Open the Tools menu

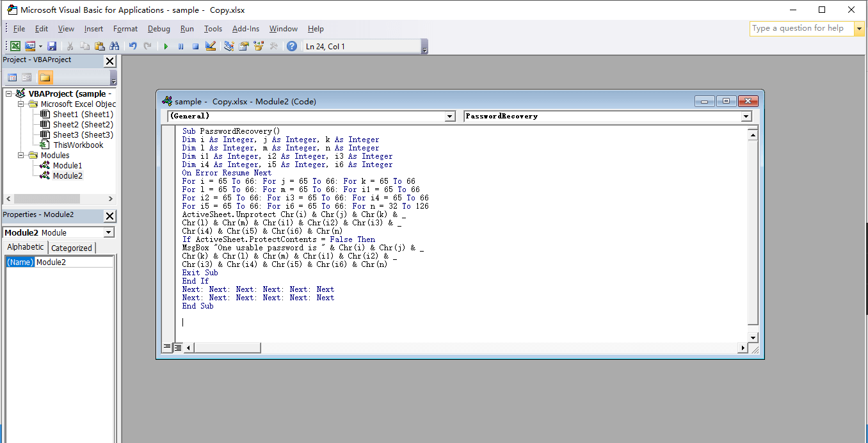point(213,28)
